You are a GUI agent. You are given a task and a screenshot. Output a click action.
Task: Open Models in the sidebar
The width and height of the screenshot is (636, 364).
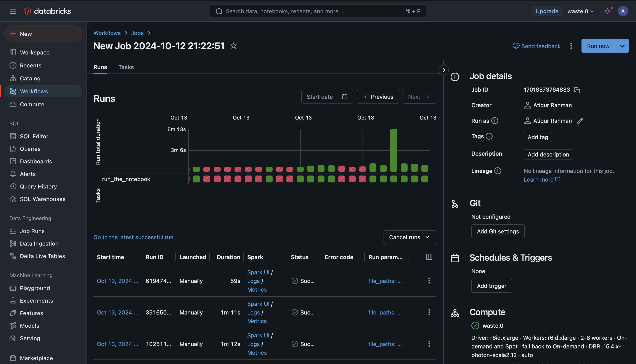pyautogui.click(x=43, y=326)
